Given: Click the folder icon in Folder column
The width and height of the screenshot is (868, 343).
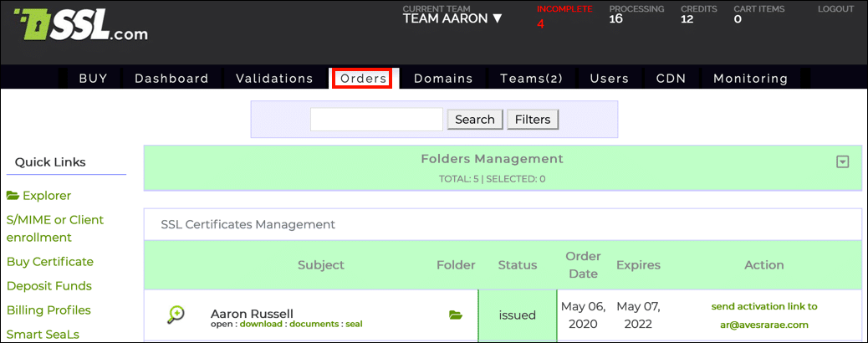Looking at the screenshot, I should click(x=455, y=315).
